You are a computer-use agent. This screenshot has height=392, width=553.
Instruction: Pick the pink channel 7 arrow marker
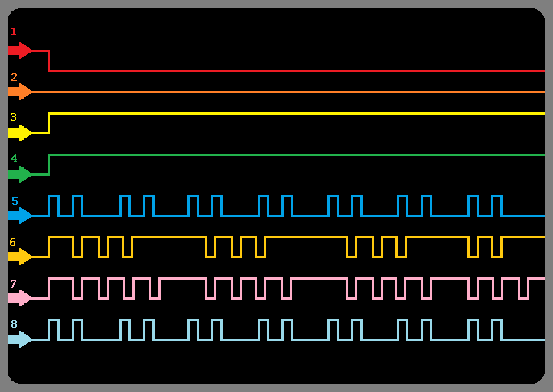coord(20,298)
